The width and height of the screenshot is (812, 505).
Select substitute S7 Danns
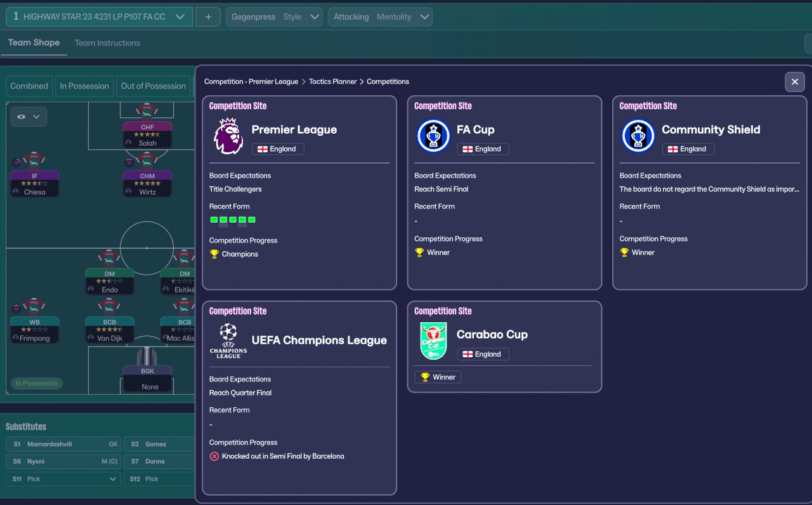tap(159, 461)
